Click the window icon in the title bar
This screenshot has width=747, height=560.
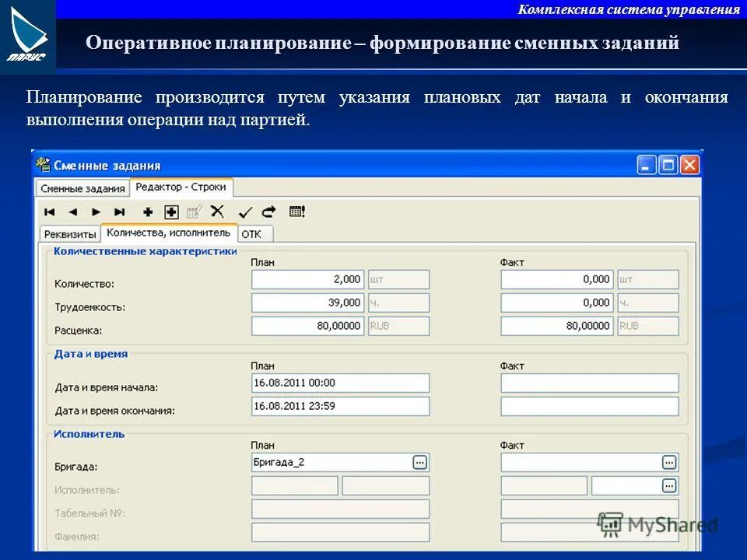[667, 164]
